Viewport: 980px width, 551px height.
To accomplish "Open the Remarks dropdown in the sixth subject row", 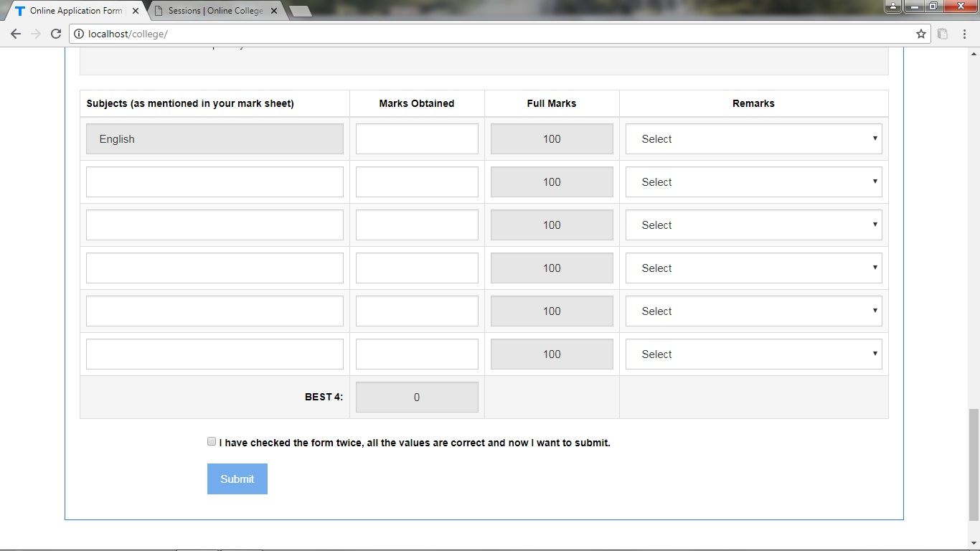I will tap(753, 354).
